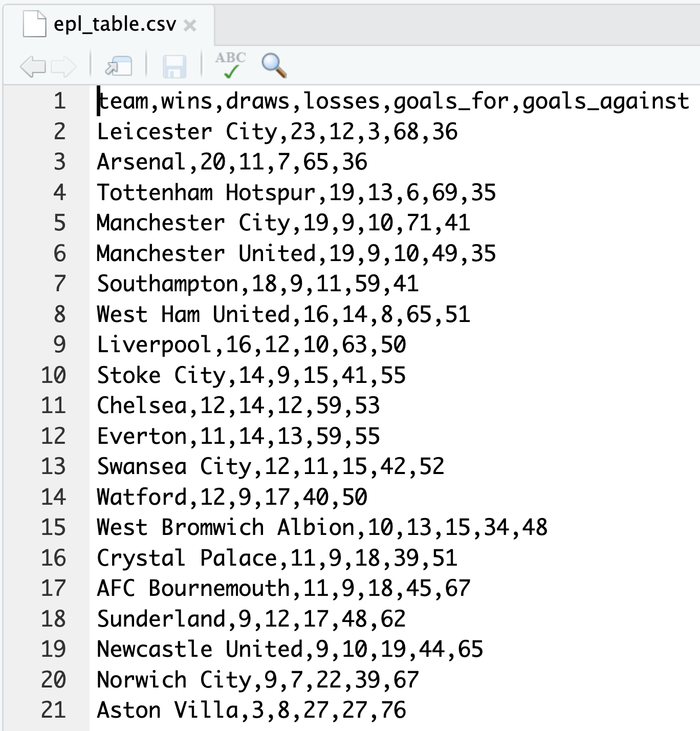The height and width of the screenshot is (731, 700).
Task: Click the back navigation arrow icon
Action: click(x=33, y=67)
